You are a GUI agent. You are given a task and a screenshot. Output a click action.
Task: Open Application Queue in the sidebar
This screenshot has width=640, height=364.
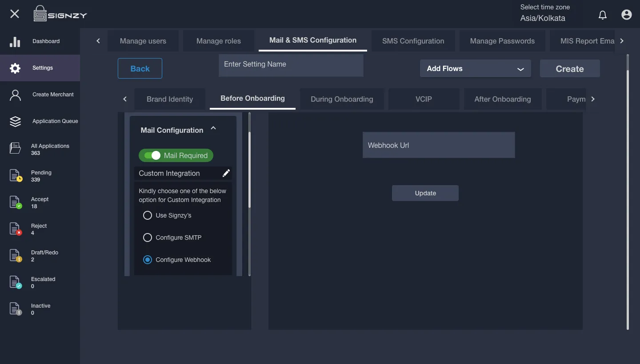pos(40,121)
